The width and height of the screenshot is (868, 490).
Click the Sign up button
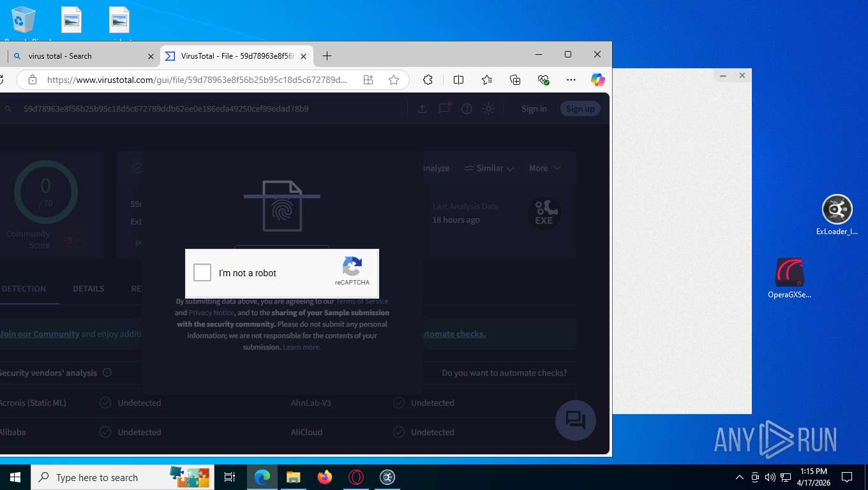(x=580, y=109)
